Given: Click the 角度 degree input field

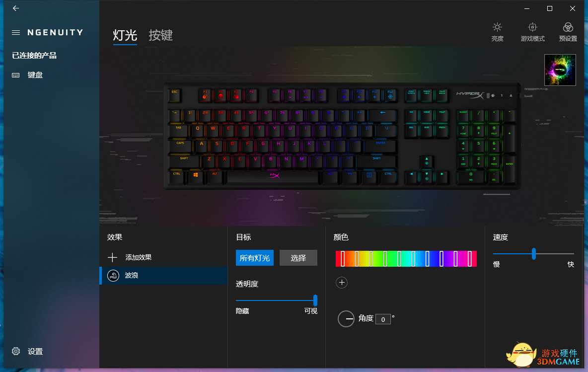Looking at the screenshot, I should pos(383,319).
